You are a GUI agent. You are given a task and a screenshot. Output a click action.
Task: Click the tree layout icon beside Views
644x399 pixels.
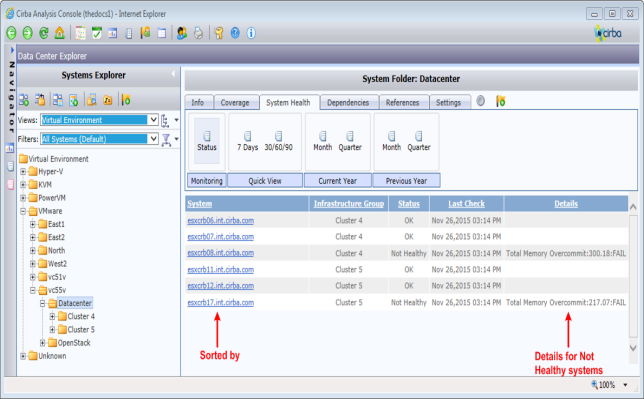(165, 120)
